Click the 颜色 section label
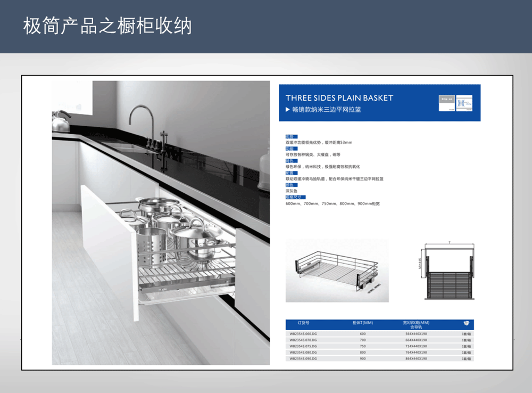Screen dimensions: 532x393 click(291, 185)
